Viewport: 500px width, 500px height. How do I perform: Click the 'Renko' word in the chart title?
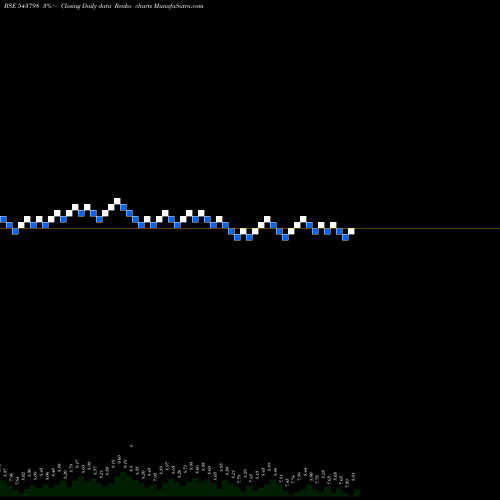[x=123, y=6]
